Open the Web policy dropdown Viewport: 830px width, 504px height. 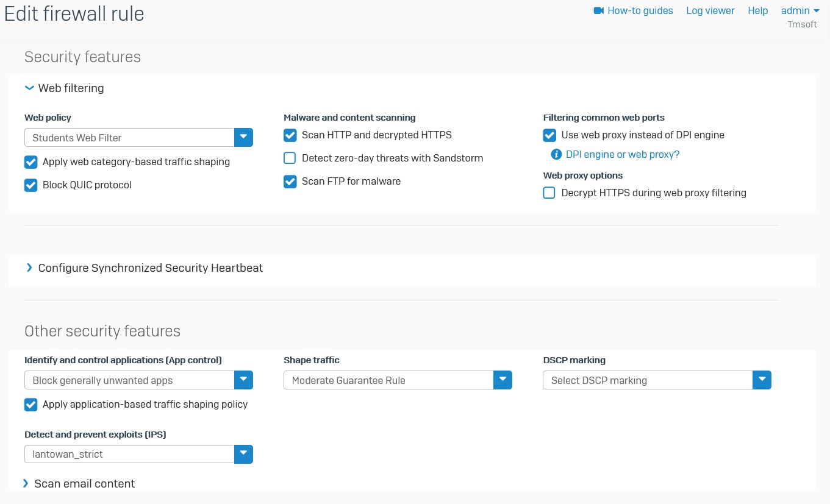click(x=243, y=138)
